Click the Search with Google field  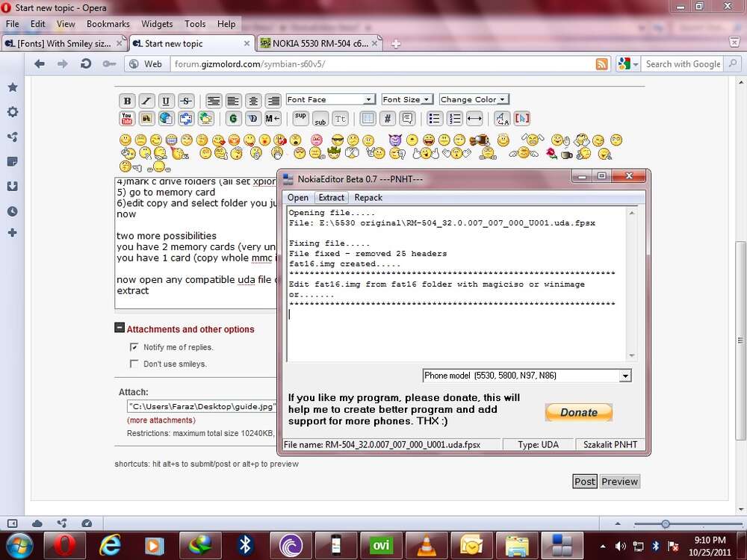point(683,63)
